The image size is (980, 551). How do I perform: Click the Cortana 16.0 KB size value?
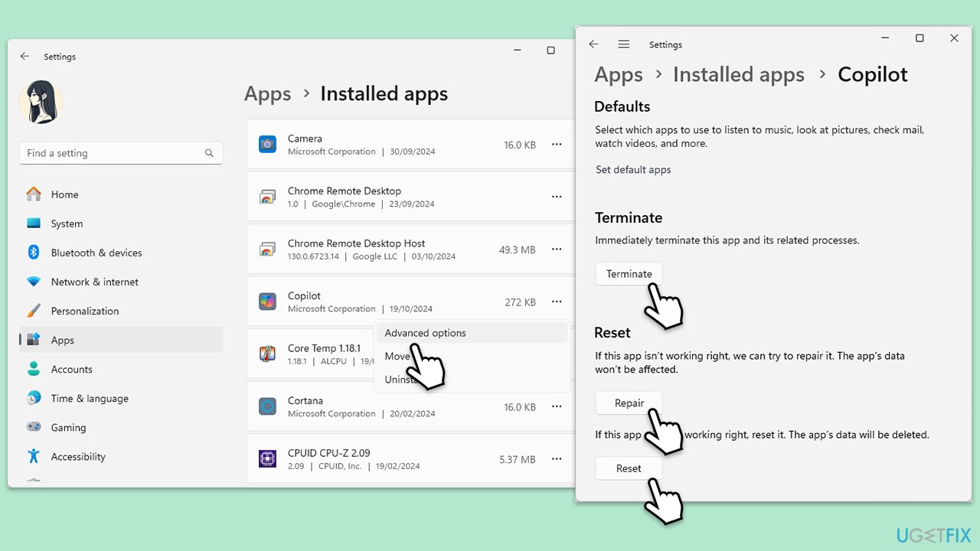point(520,407)
